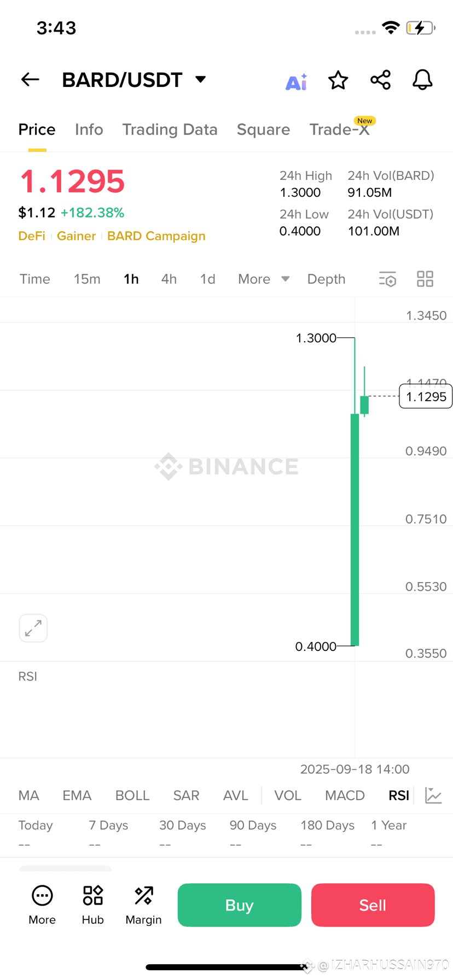Open the More menu in bottom bar
Screen dimensions: 453x980
pos(42,905)
